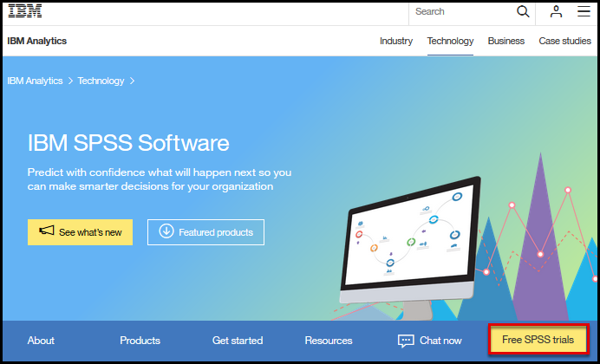
Task: Click the megaphone icon on See what's new
Action: pos(46,231)
